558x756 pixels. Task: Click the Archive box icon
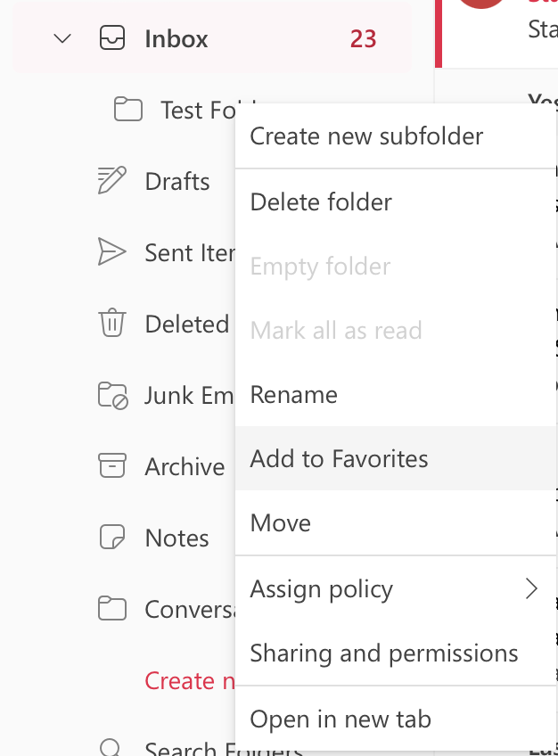point(112,466)
